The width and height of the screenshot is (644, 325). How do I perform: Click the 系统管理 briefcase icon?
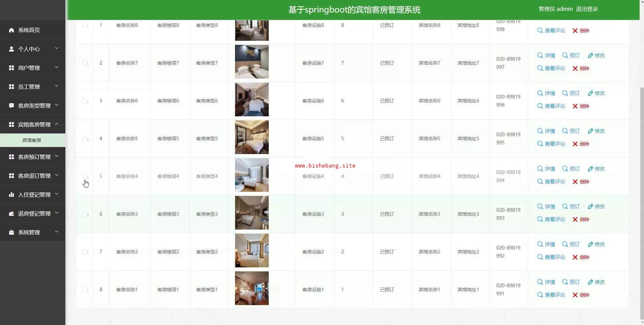[x=11, y=232]
